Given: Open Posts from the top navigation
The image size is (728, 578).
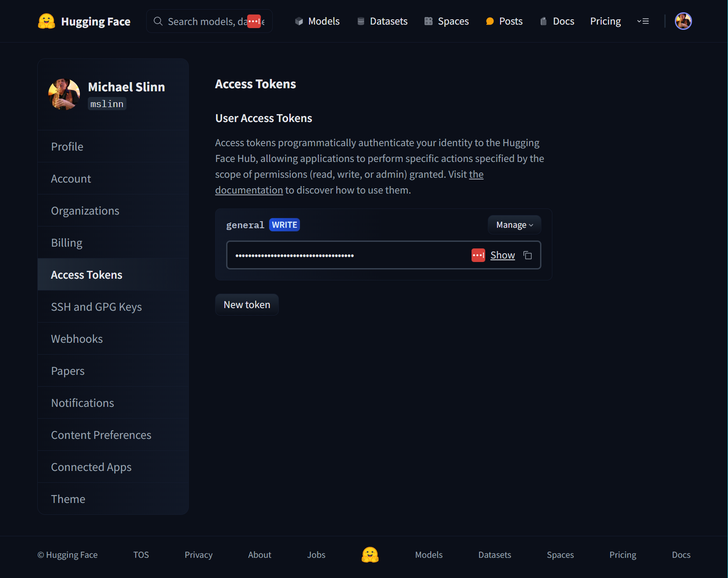Looking at the screenshot, I should [x=504, y=22].
